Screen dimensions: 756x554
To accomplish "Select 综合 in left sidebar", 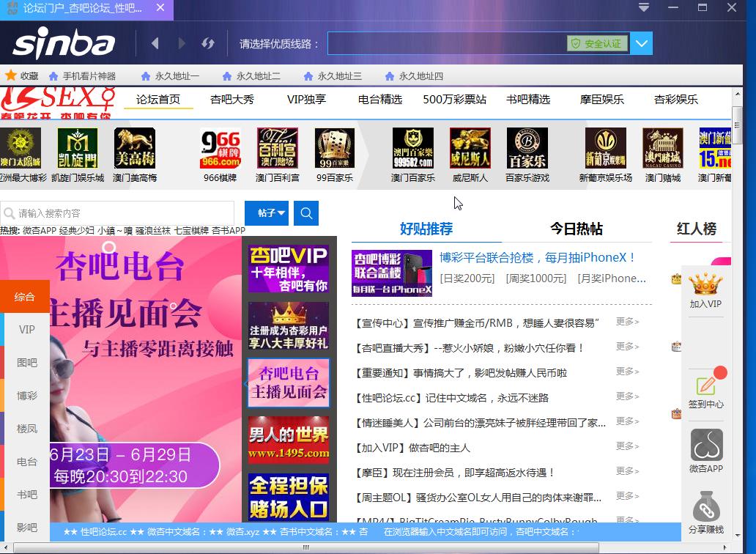I will (x=25, y=297).
